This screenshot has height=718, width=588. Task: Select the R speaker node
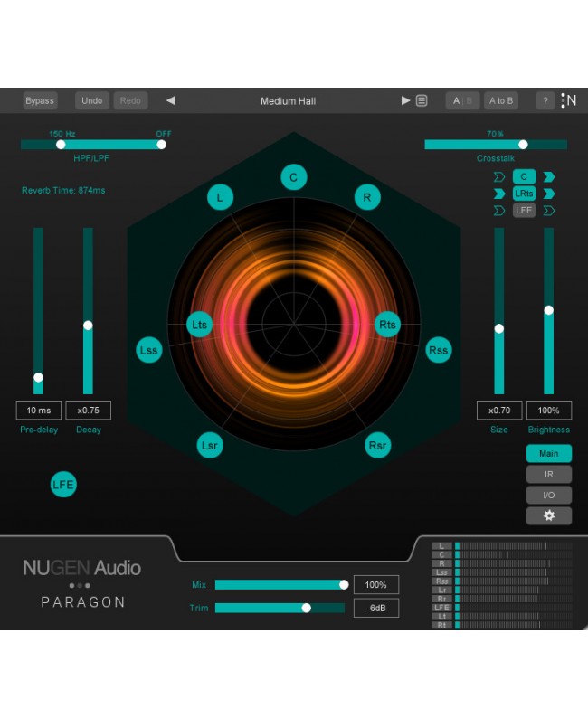367,197
